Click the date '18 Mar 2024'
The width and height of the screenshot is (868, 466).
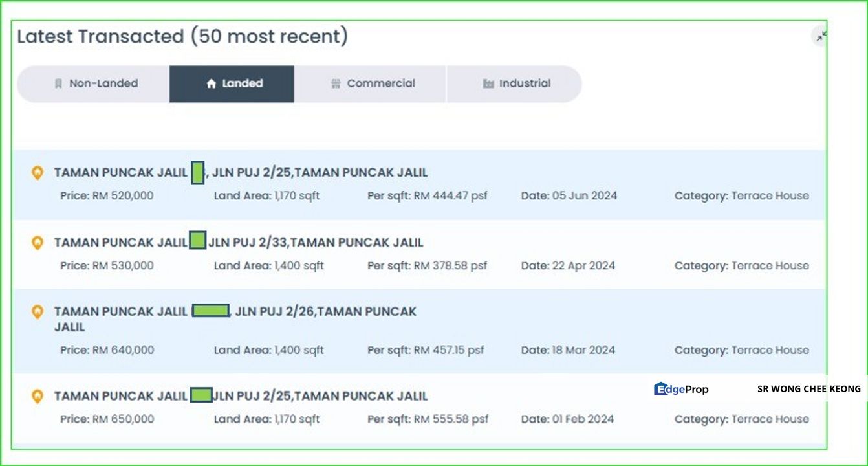point(583,350)
